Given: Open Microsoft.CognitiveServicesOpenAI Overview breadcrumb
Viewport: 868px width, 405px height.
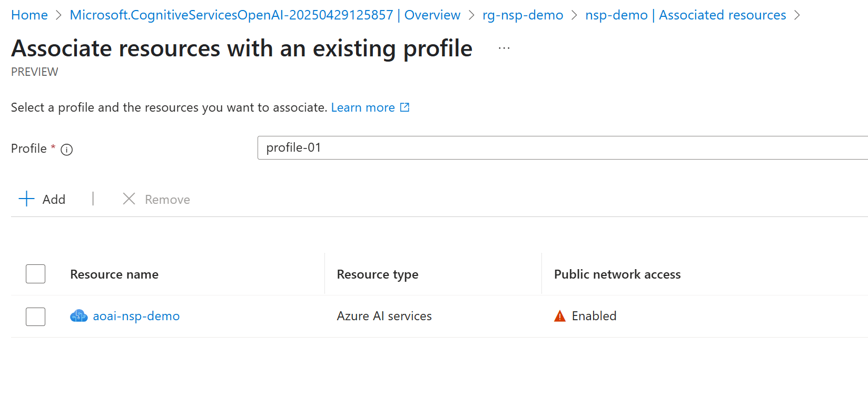Looking at the screenshot, I should click(265, 15).
